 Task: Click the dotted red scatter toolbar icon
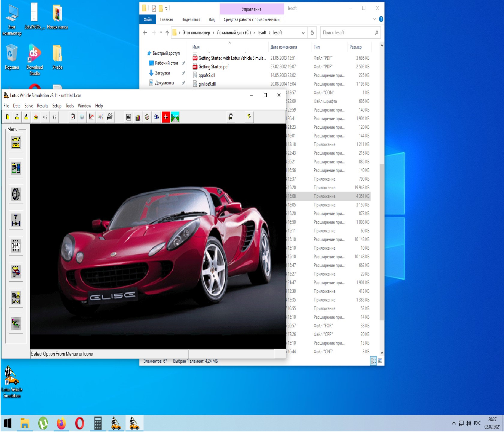point(100,117)
